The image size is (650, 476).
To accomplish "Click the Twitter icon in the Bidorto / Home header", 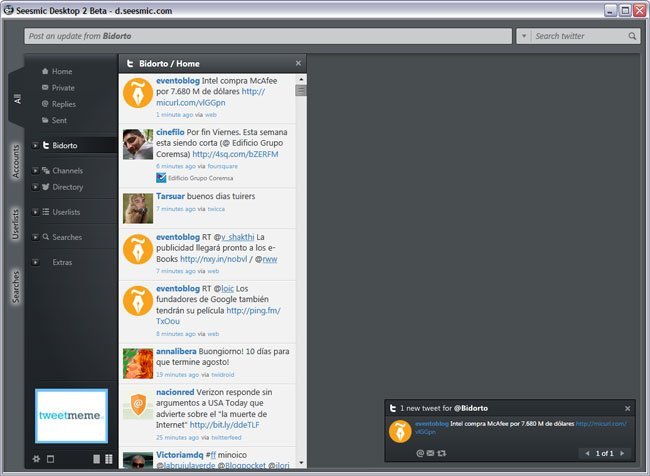I will click(x=130, y=63).
